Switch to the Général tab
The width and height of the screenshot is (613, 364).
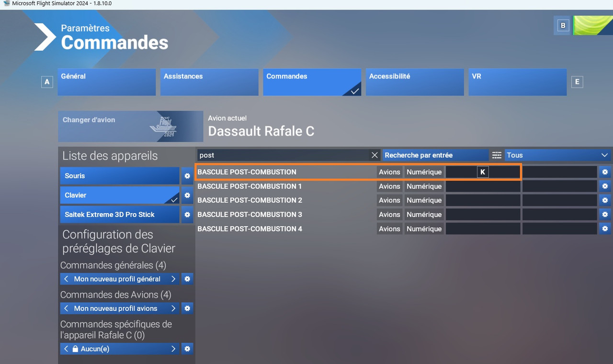coord(107,82)
